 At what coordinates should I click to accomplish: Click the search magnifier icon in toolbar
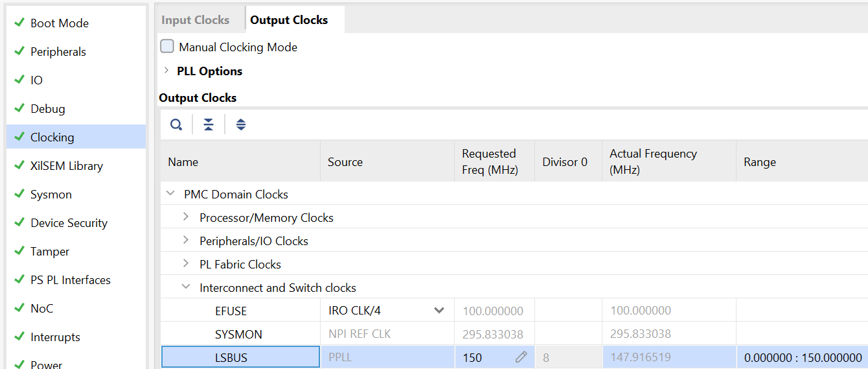[x=176, y=125]
